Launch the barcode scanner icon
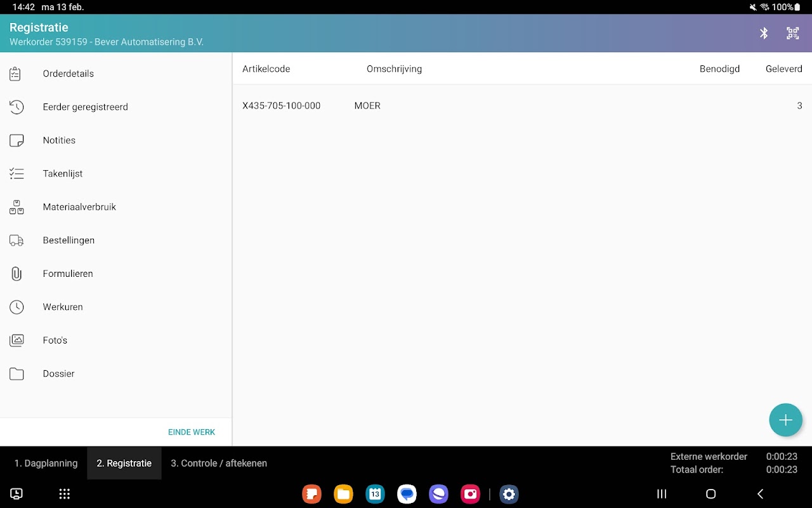The width and height of the screenshot is (812, 508). click(793, 33)
